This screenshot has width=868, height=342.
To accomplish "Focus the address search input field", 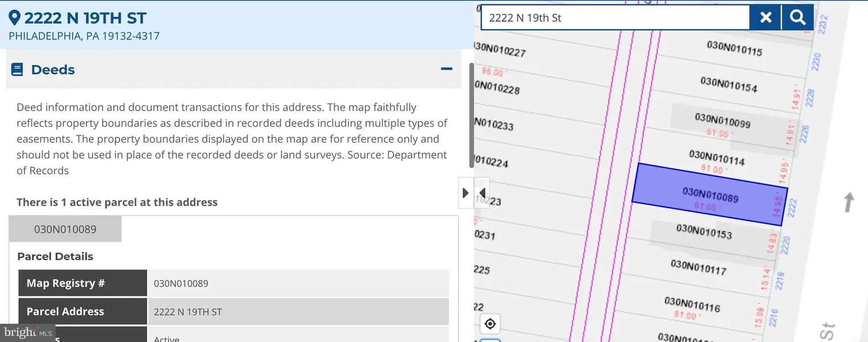I will click(x=615, y=18).
